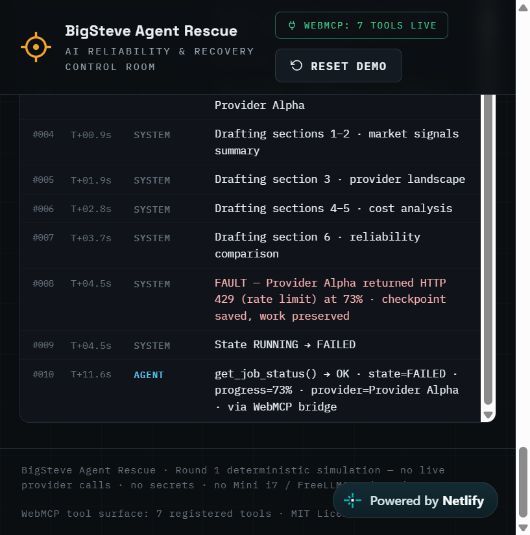
Task: Click log entry number #007
Action: [x=43, y=237]
